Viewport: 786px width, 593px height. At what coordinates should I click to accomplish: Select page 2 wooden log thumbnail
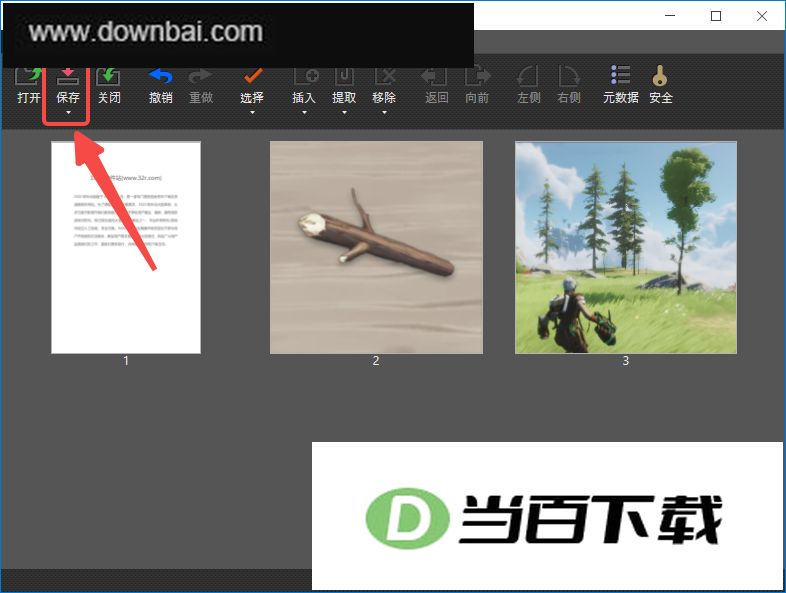tap(376, 248)
